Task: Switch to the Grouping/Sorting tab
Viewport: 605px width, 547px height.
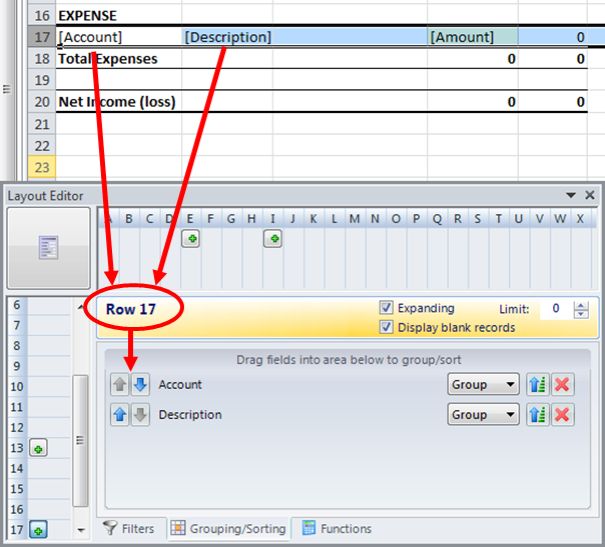Action: pyautogui.click(x=229, y=528)
